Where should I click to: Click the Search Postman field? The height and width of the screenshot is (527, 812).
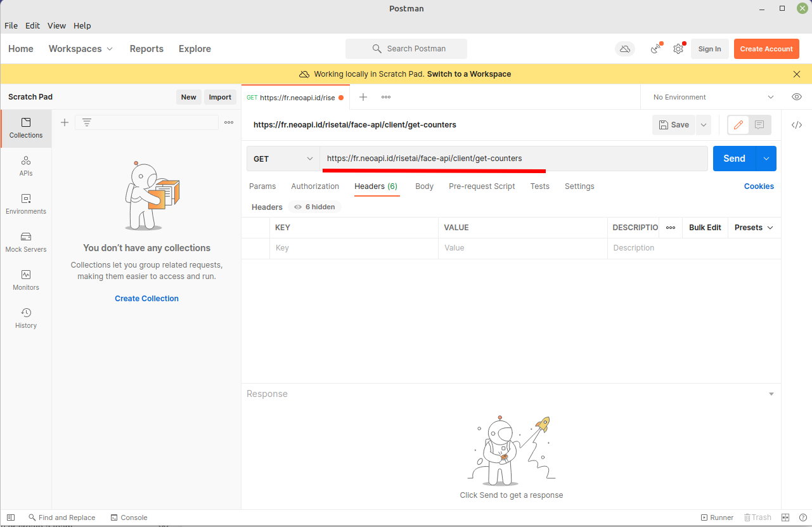[406, 49]
